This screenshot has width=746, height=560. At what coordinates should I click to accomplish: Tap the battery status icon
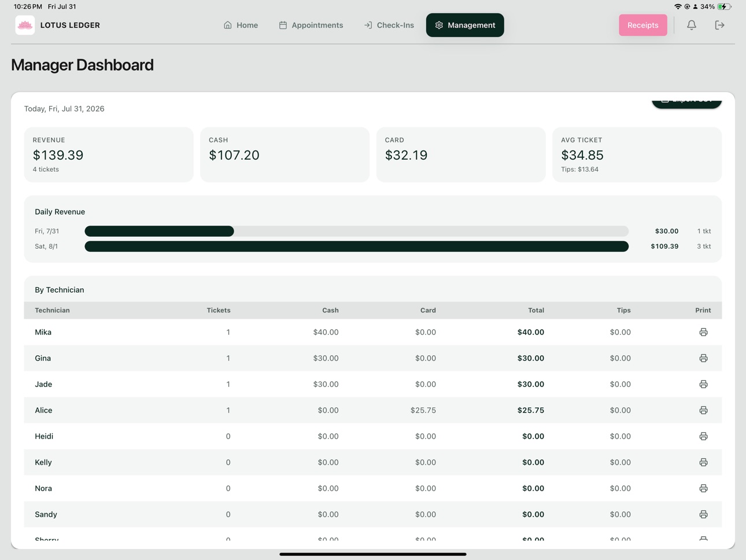pos(724,6)
